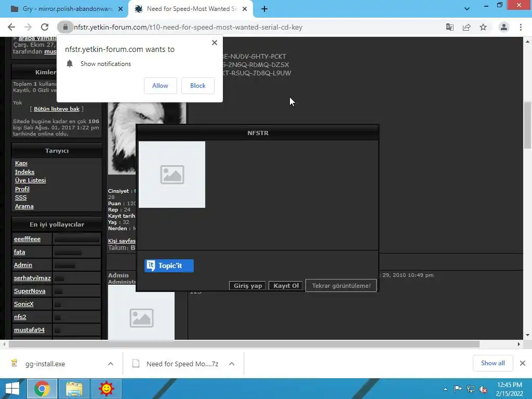This screenshot has width=532, height=399.
Task: Dismiss notification permission popup
Action: (x=215, y=43)
